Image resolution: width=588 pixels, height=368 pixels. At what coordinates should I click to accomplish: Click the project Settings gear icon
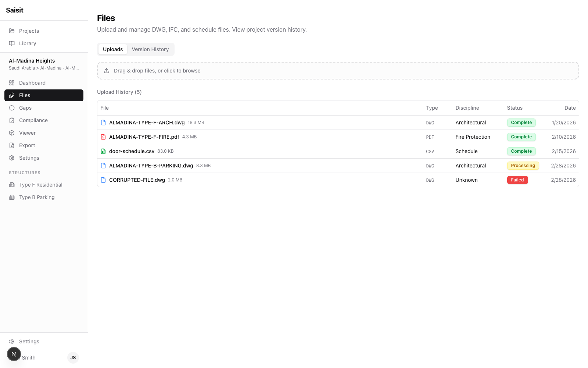click(12, 158)
